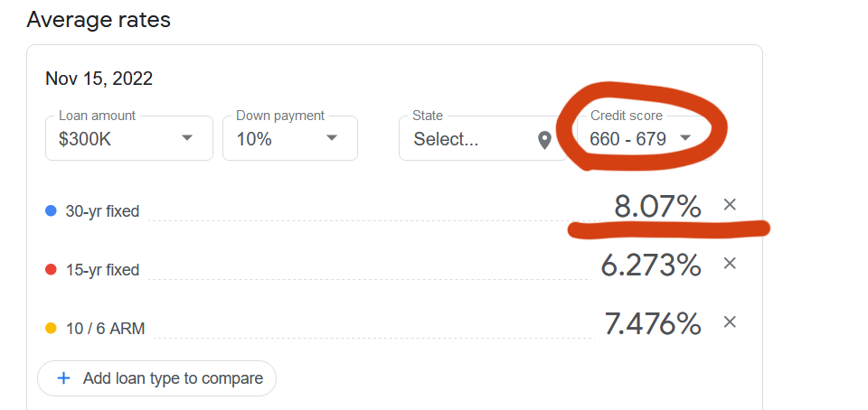Click the $300K loan amount value
This screenshot has height=410, width=868.
[85, 139]
